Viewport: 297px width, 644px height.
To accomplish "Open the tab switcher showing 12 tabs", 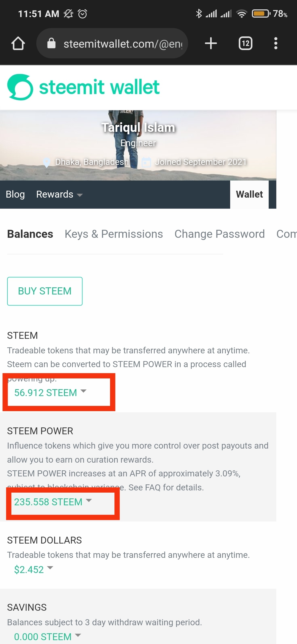I will (245, 43).
